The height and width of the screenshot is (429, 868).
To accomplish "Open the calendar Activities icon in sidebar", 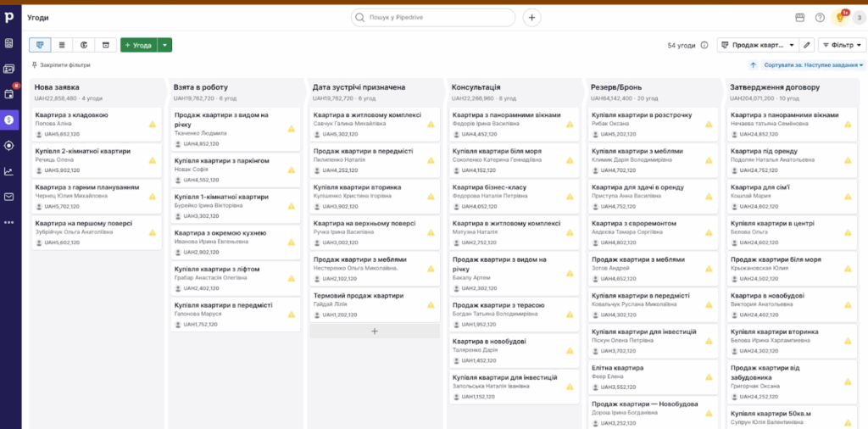I will [x=9, y=94].
